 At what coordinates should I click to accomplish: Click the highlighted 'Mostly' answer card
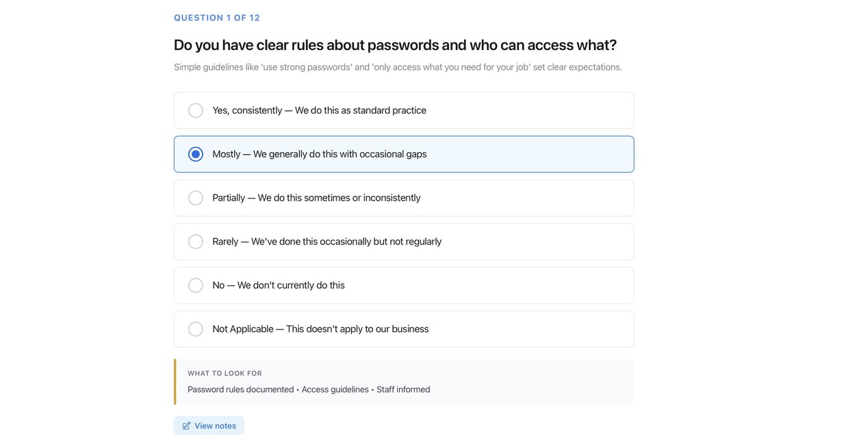[x=404, y=153]
